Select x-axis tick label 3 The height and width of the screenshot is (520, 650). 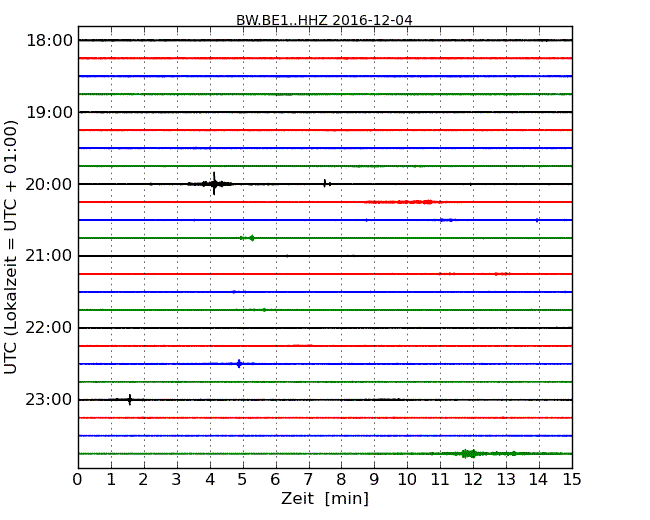177,480
